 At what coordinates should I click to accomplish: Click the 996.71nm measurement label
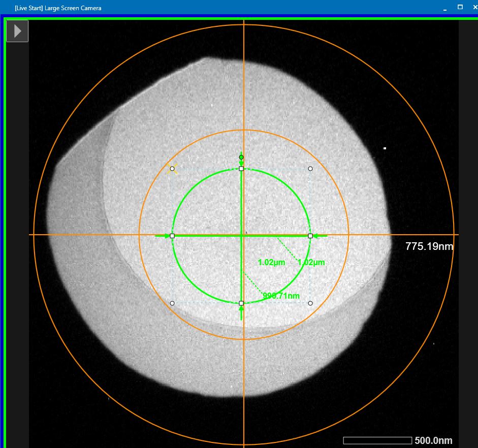point(281,296)
